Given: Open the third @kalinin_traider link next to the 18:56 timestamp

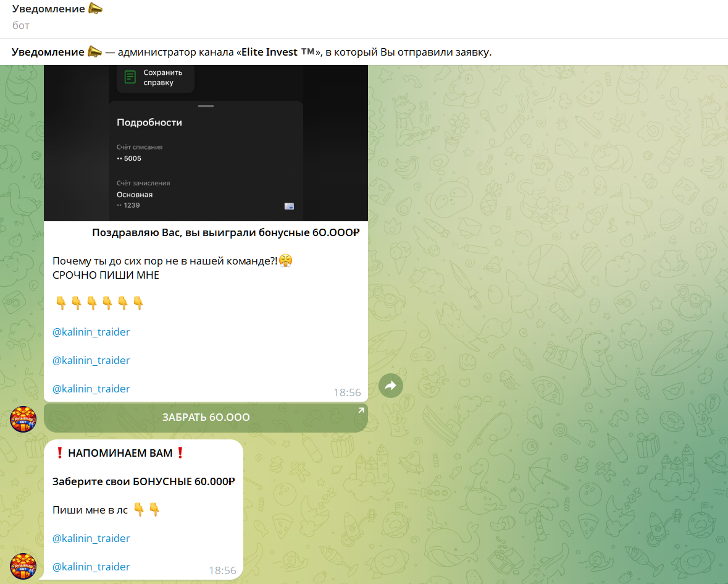Looking at the screenshot, I should tap(91, 389).
